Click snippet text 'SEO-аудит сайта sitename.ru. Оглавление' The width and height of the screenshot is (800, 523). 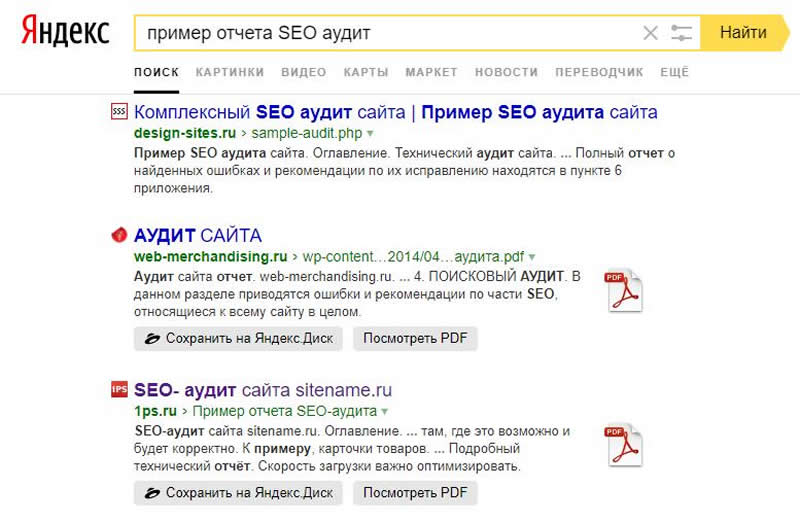[268, 431]
